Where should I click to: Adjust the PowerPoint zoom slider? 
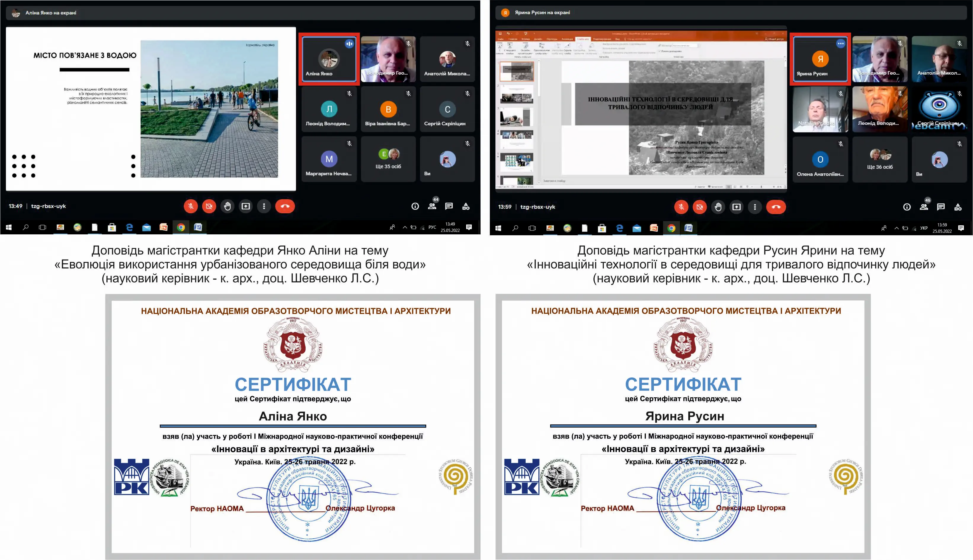point(761,187)
